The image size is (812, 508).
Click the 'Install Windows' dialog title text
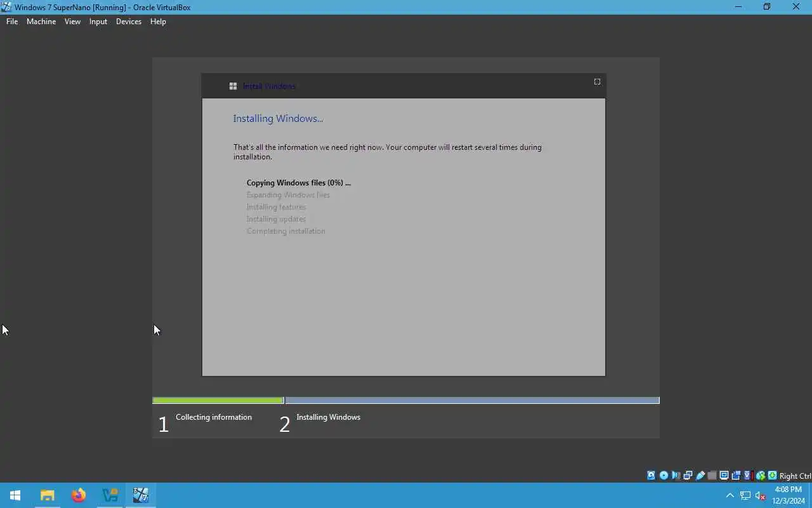(269, 86)
